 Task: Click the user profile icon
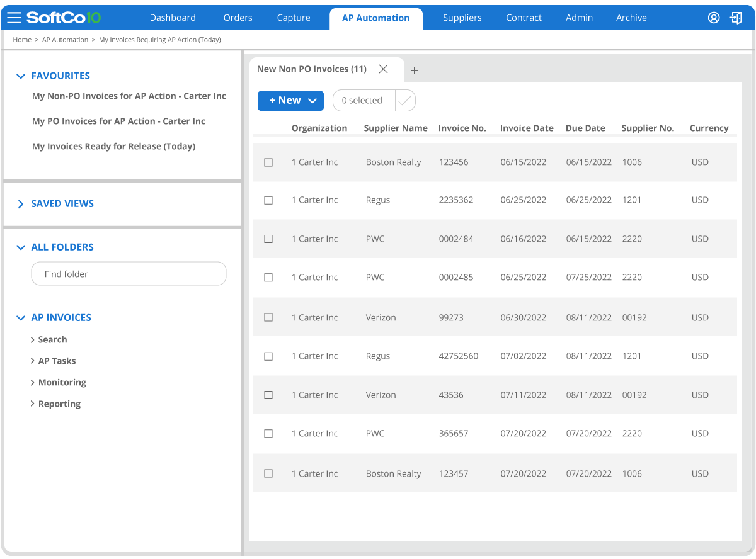click(x=714, y=18)
